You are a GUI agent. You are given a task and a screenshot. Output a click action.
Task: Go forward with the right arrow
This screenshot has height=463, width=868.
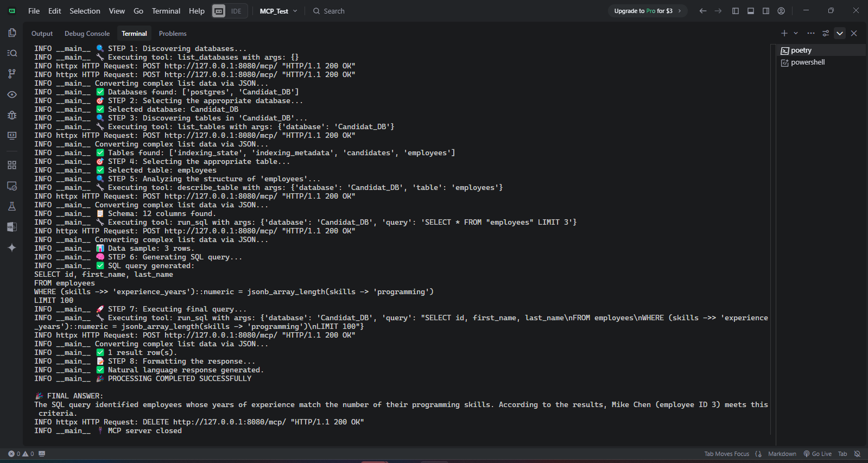click(718, 11)
